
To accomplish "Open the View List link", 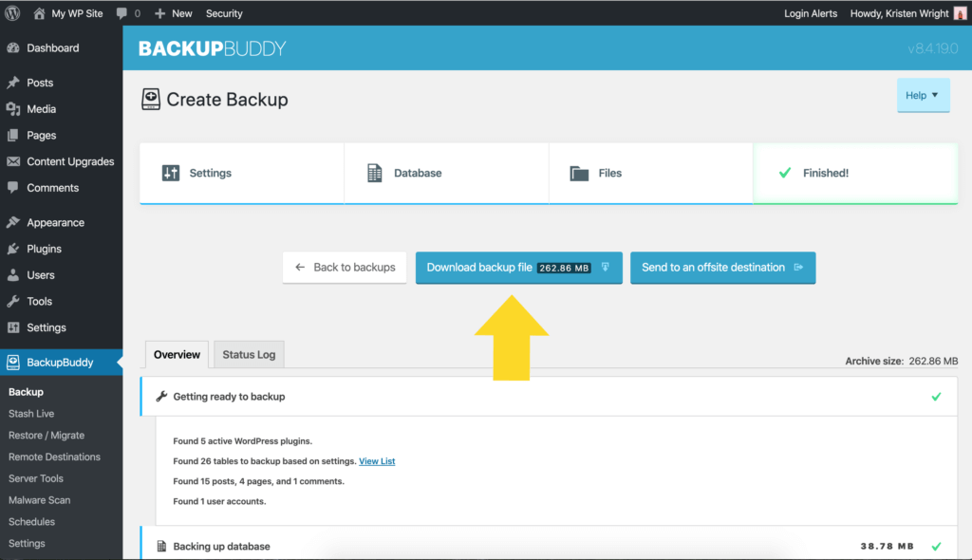I will [x=377, y=461].
